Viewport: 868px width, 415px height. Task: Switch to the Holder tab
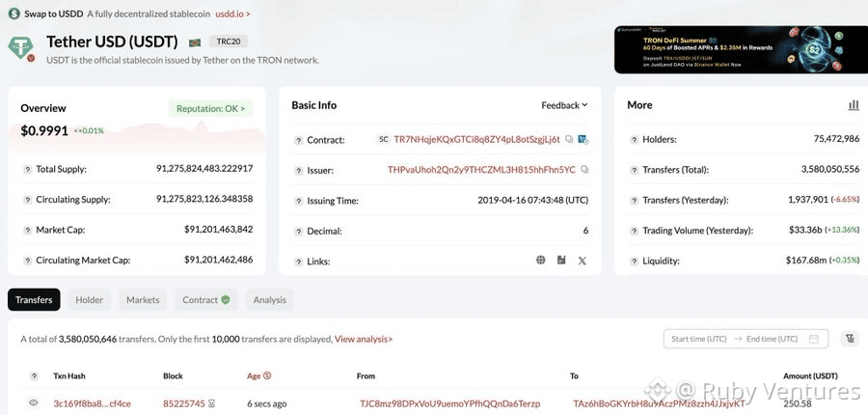coord(89,300)
